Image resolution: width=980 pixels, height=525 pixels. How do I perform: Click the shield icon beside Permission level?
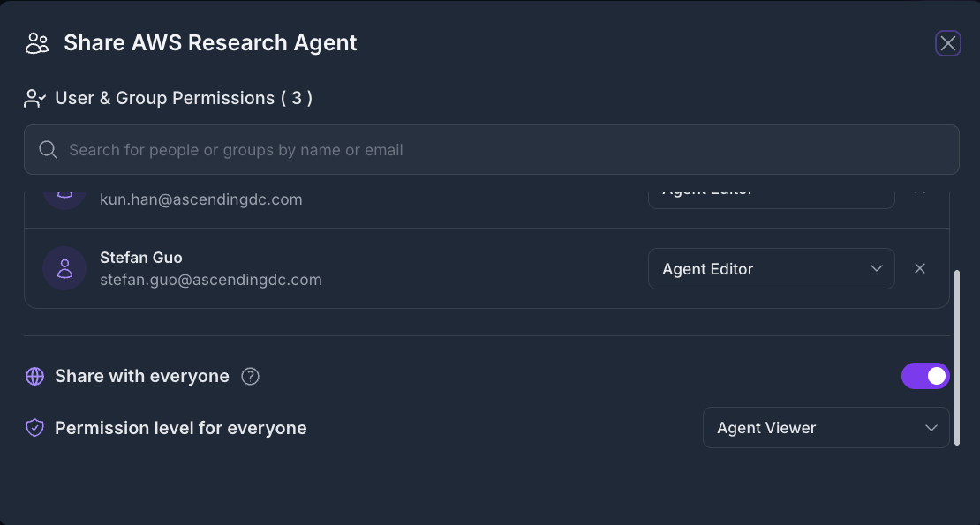(34, 428)
